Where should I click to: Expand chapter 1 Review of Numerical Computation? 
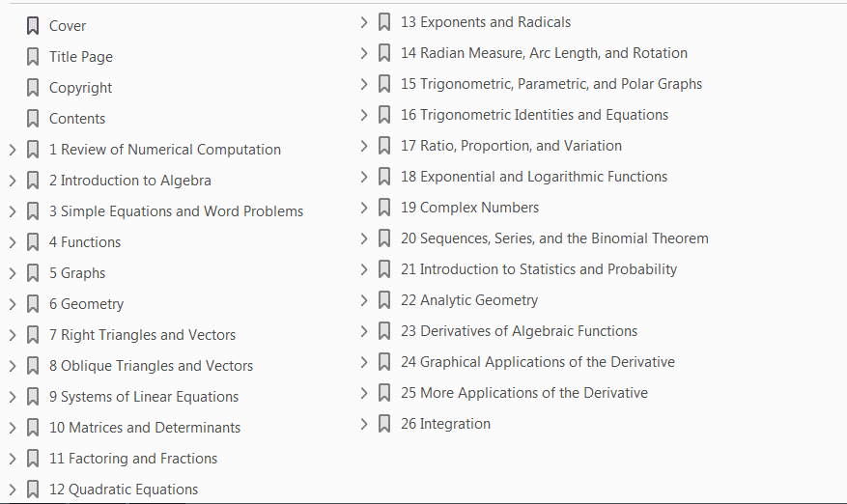pyautogui.click(x=13, y=150)
